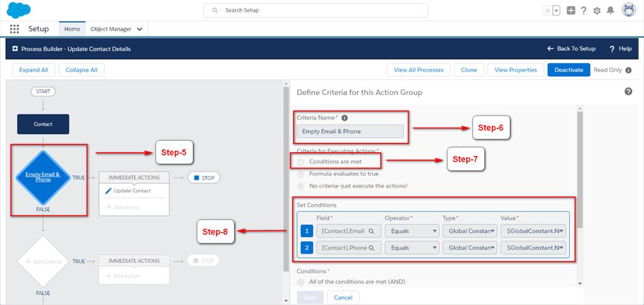Deactivate the process

[x=569, y=70]
